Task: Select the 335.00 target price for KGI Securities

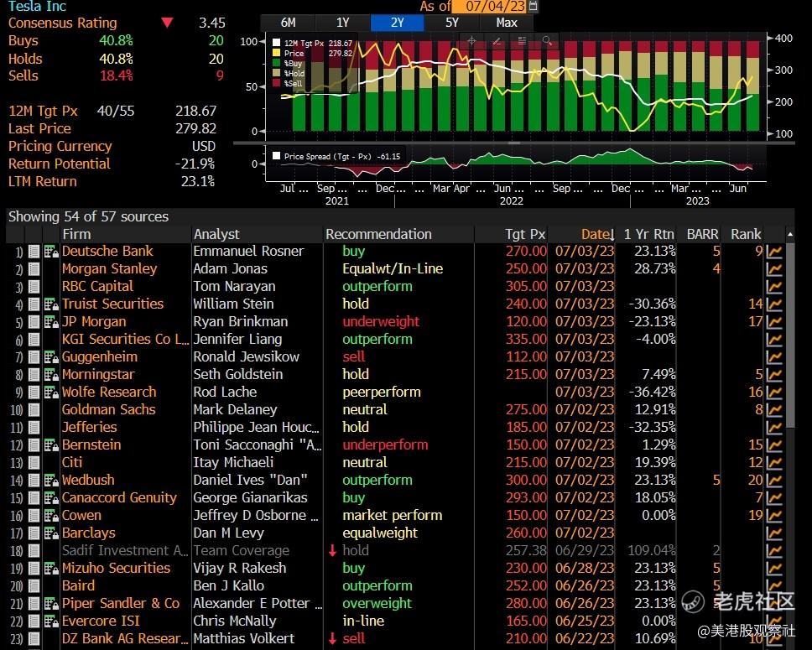Action: point(526,339)
